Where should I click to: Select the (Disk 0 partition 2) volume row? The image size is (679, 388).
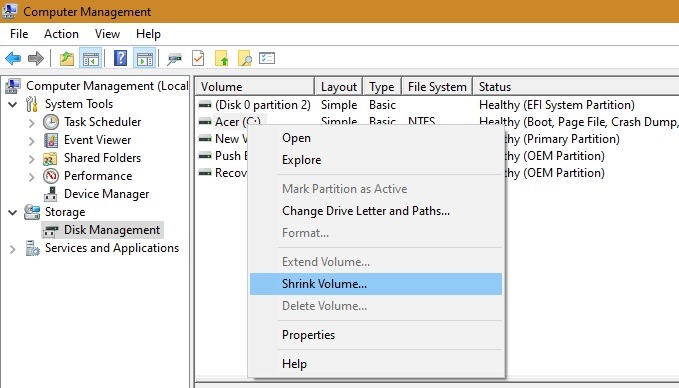coord(437,105)
